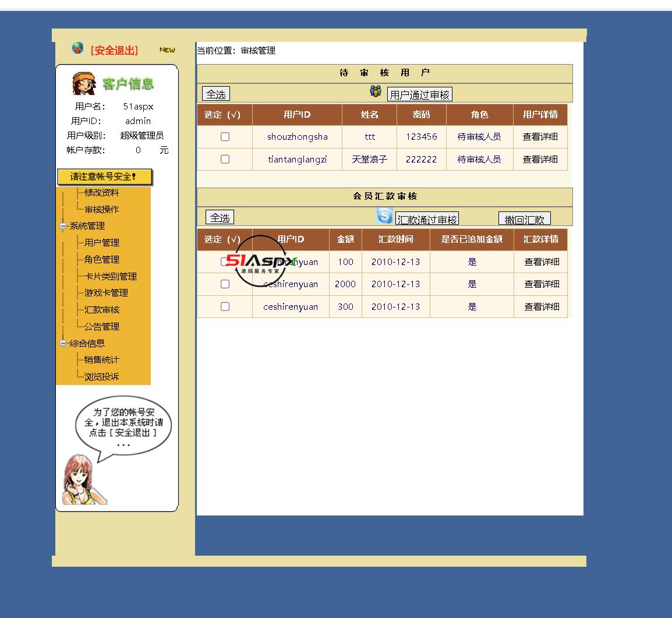Image resolution: width=672 pixels, height=618 pixels.
Task: Click the 待审核用户 section title
Action: pos(384,73)
